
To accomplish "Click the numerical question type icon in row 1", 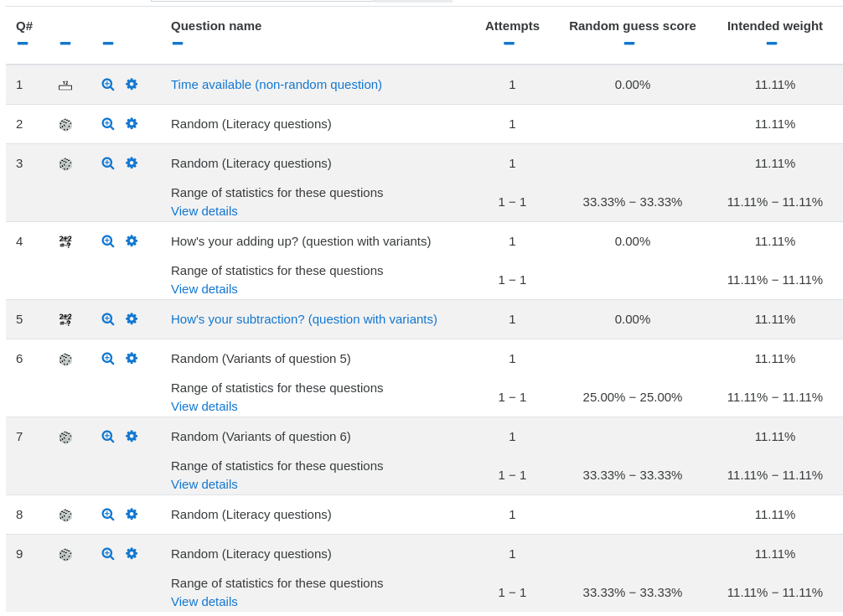I will point(65,85).
